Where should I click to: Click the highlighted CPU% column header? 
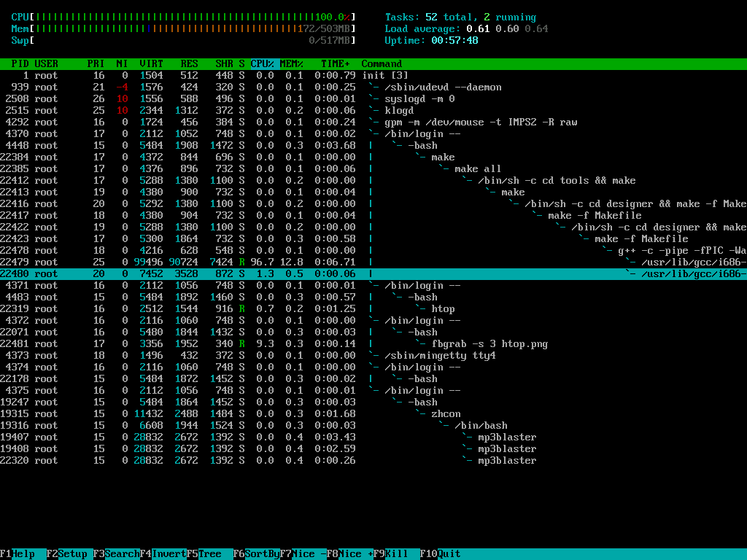point(263,64)
